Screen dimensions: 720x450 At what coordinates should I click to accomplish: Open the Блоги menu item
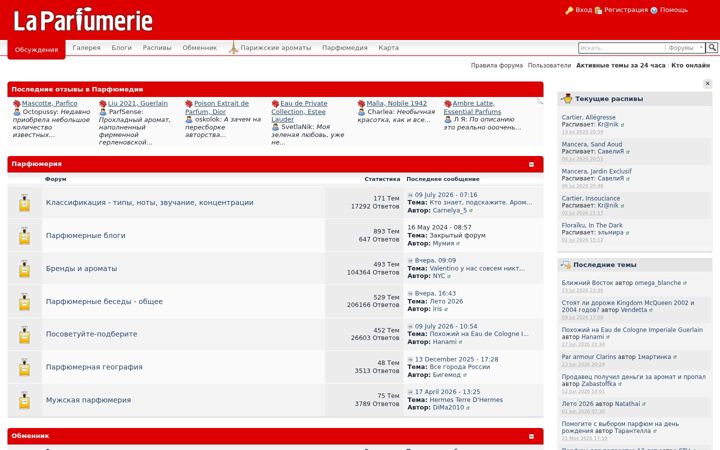(121, 47)
